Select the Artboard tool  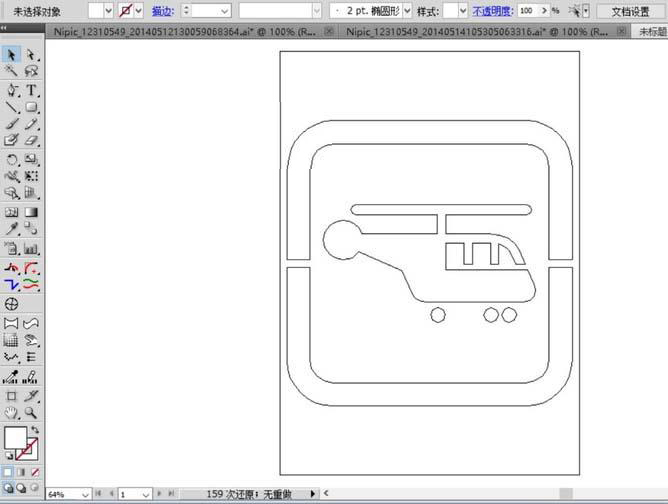pos(12,396)
